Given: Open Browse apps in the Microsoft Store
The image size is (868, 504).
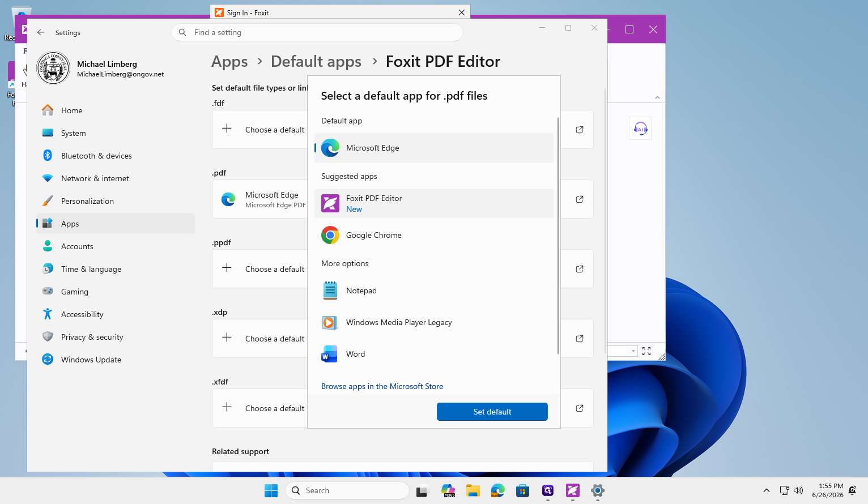Looking at the screenshot, I should pyautogui.click(x=382, y=386).
